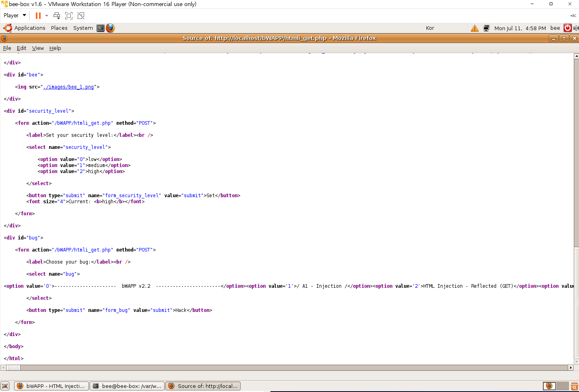Open the Help menu
Viewport: 579px width, 392px height.
[x=55, y=48]
